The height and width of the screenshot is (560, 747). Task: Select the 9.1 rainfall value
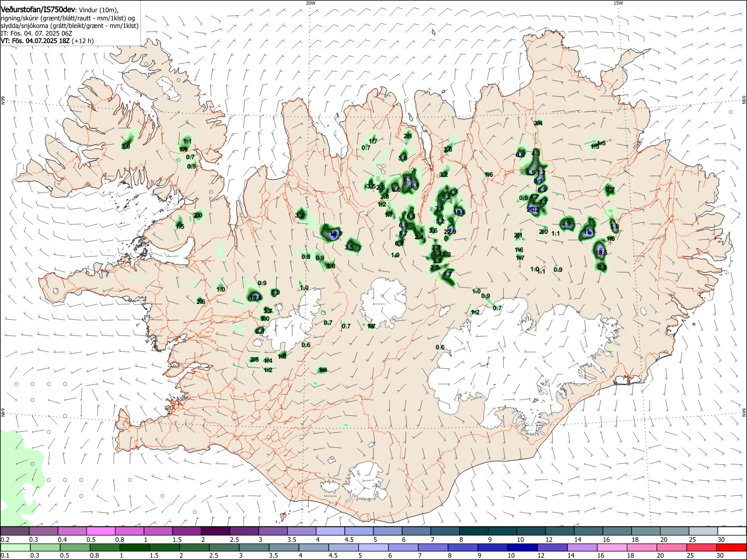538,181
